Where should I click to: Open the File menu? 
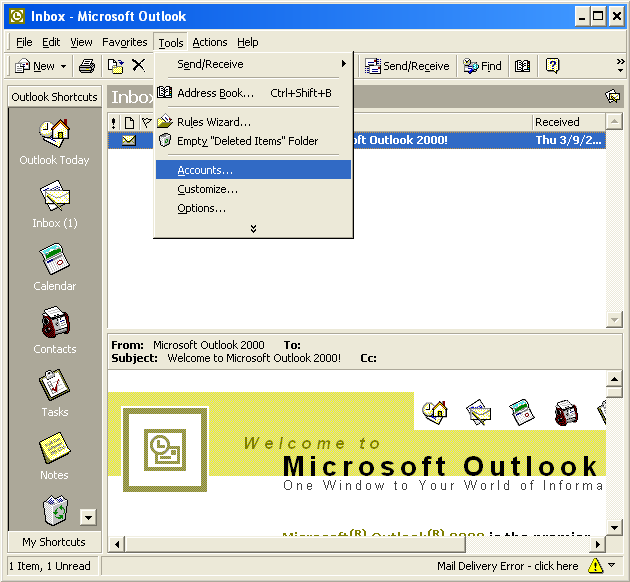tap(24, 42)
